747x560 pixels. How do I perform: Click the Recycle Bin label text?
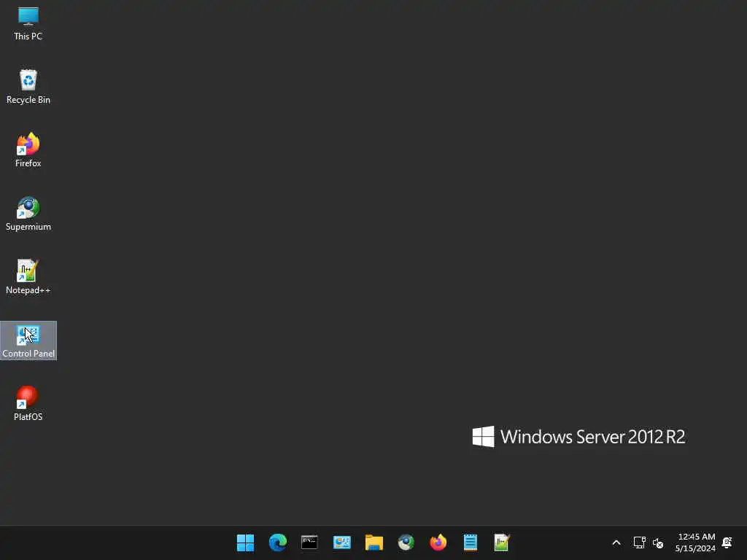coord(28,100)
